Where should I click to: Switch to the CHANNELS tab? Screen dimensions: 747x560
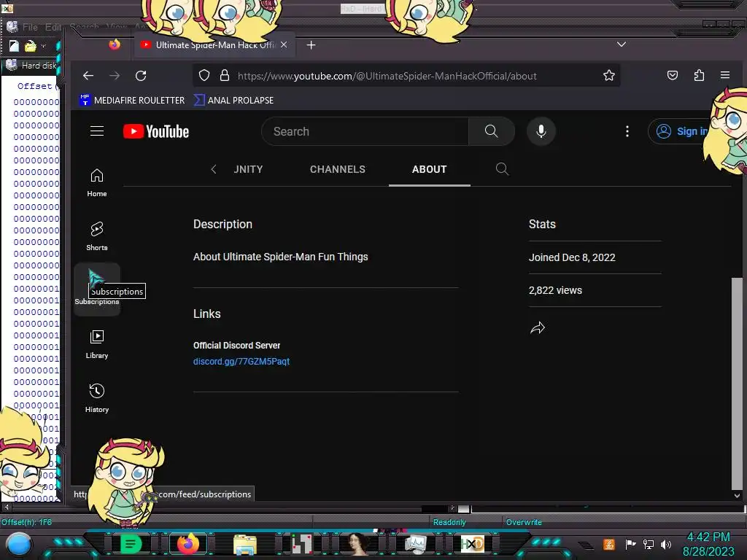tap(338, 169)
